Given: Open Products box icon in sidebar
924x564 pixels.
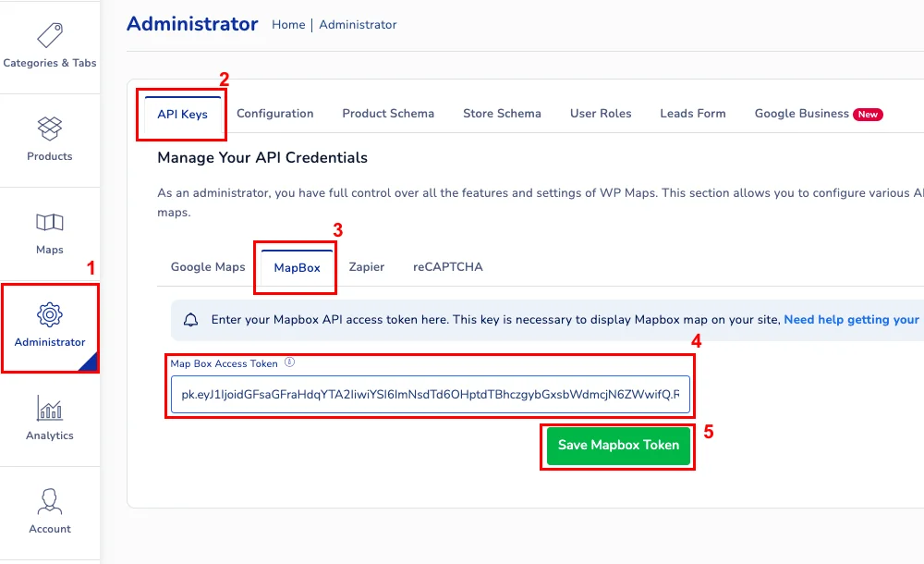Looking at the screenshot, I should coord(50,128).
